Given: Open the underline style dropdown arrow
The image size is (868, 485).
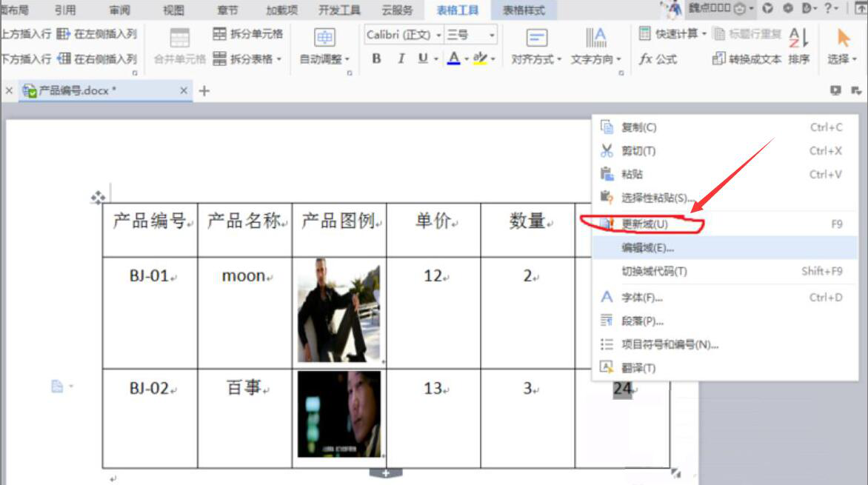Looking at the screenshot, I should [435, 59].
